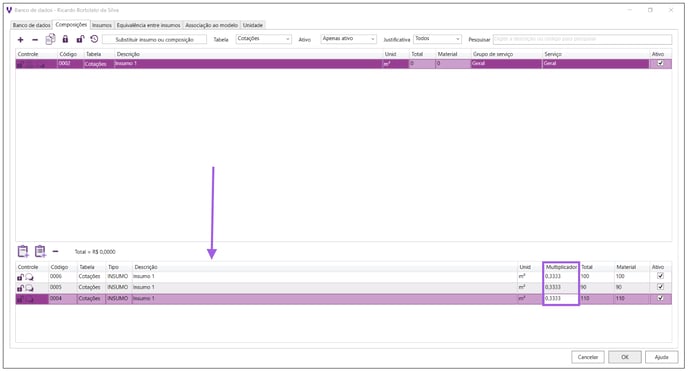
Task: Expand the Ativo filter dropdown
Action: (348, 39)
